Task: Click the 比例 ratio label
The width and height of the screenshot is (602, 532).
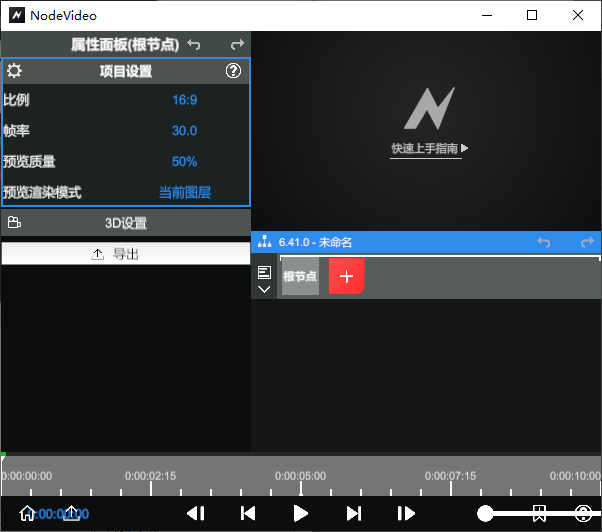Action: pos(16,100)
